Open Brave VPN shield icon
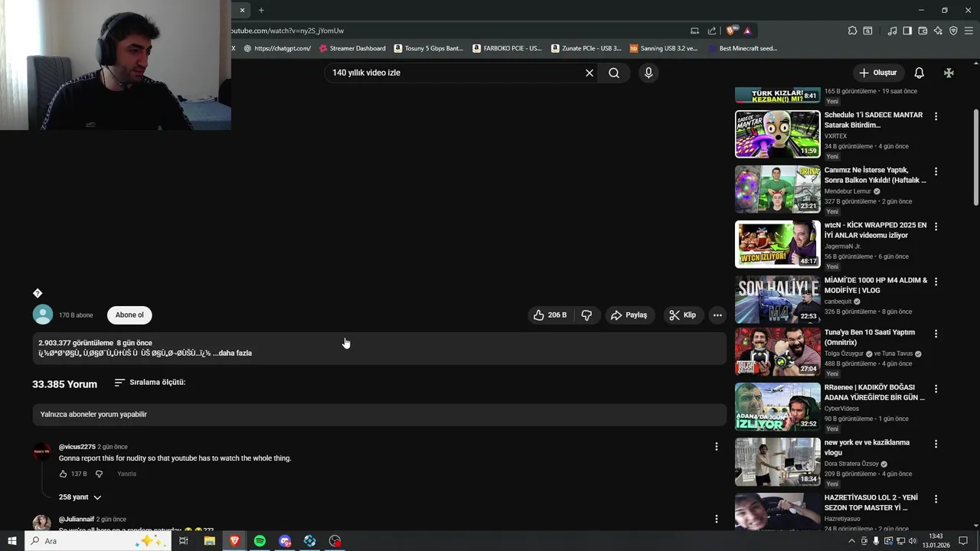Viewport: 980px width, 551px height. click(x=953, y=31)
